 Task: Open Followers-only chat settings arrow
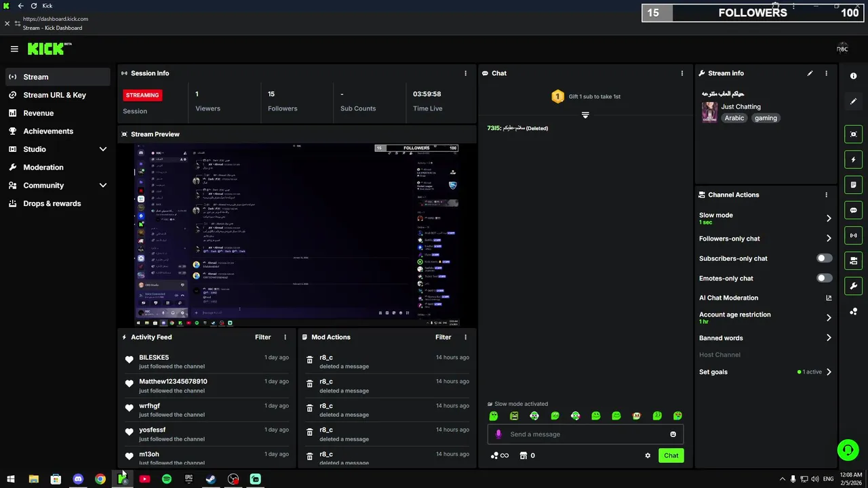pos(828,239)
